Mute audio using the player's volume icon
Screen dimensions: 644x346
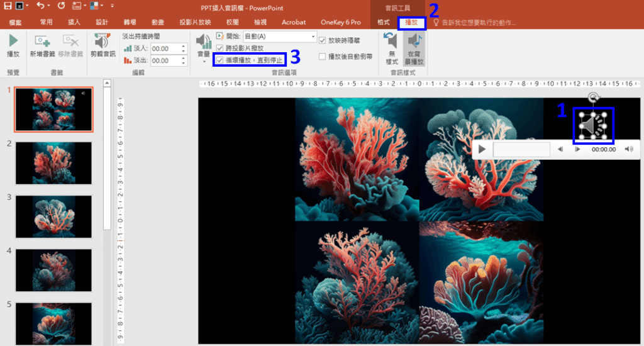click(x=629, y=150)
